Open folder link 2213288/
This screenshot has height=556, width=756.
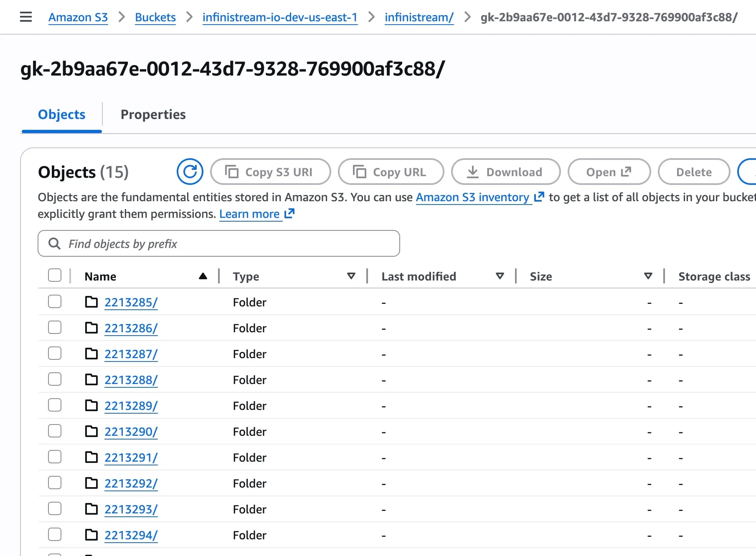(x=131, y=380)
